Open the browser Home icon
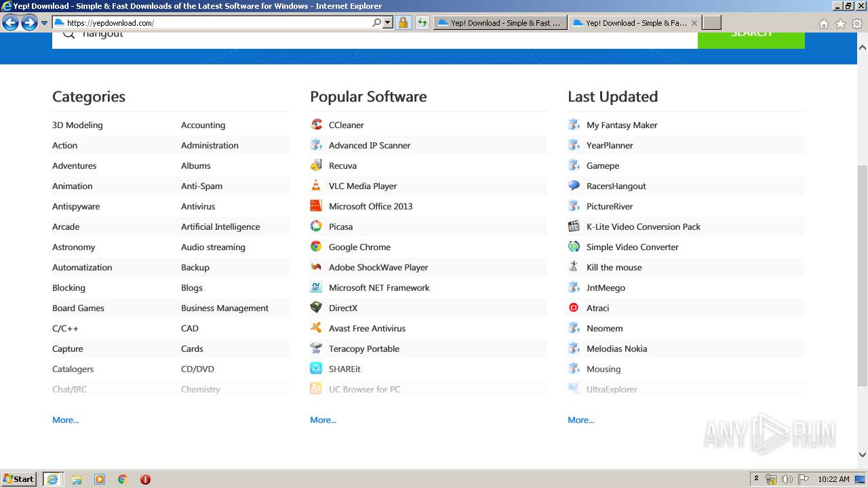The width and height of the screenshot is (868, 488). [823, 24]
